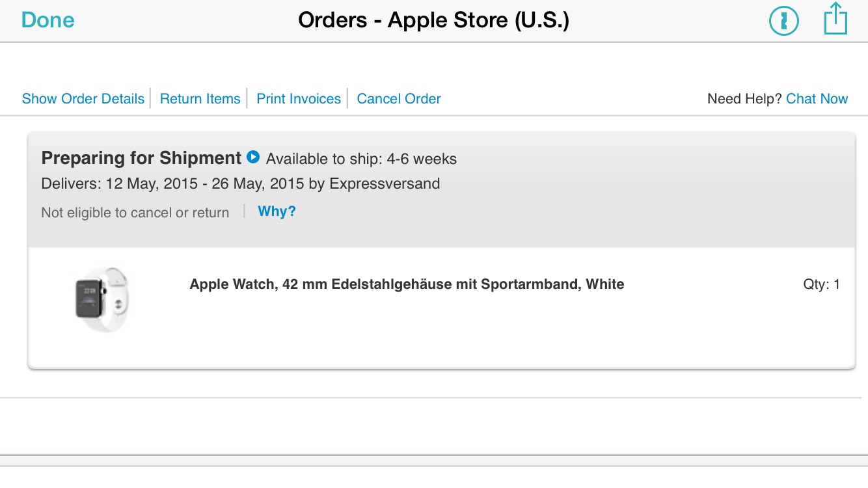Start a support chat via Chat Now
868x488 pixels.
(817, 99)
